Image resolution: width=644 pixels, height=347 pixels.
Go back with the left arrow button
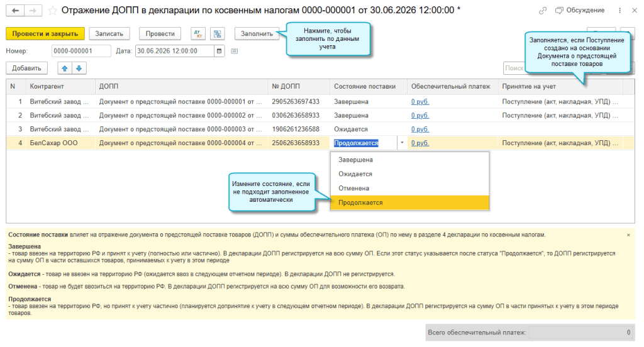15,10
